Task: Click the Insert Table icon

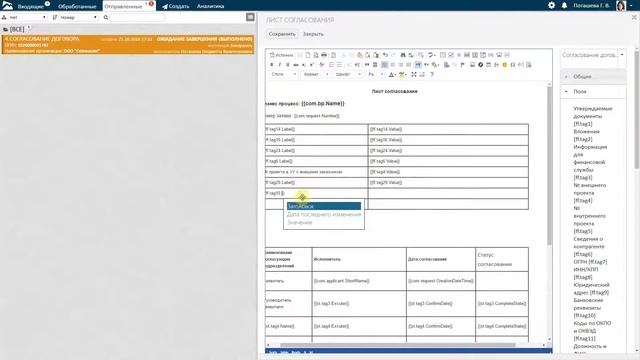Action: click(488, 64)
